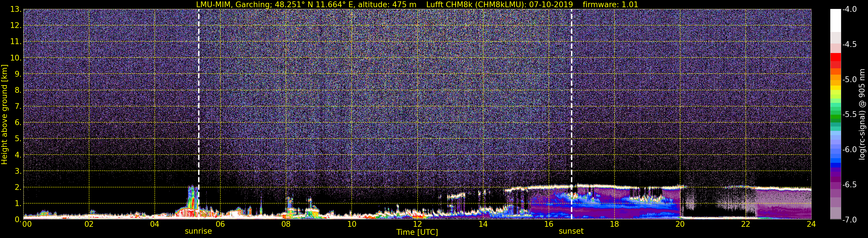The height and width of the screenshot is (238, 868).
Task: Click the "5." height axis tick label
Action: click(18, 139)
